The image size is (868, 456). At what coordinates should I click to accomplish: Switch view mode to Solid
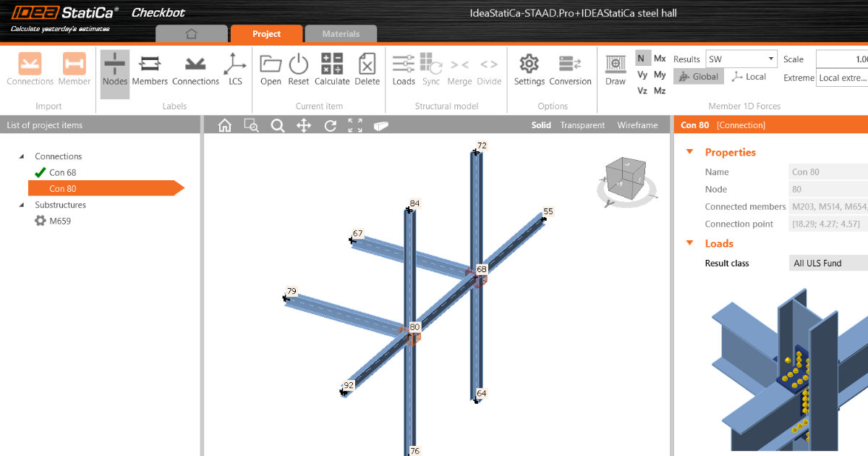(541, 125)
